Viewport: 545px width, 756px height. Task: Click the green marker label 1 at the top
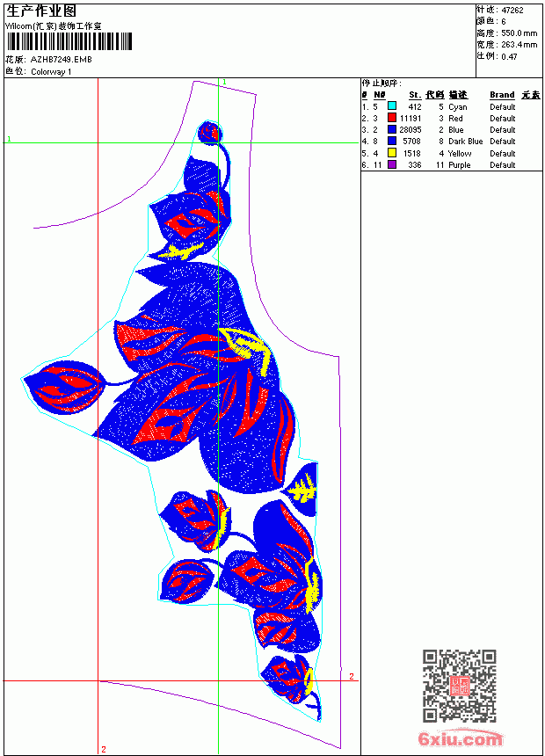point(224,83)
